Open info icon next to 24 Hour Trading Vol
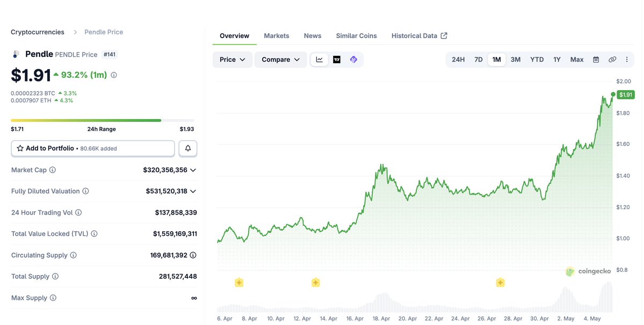 (x=78, y=212)
